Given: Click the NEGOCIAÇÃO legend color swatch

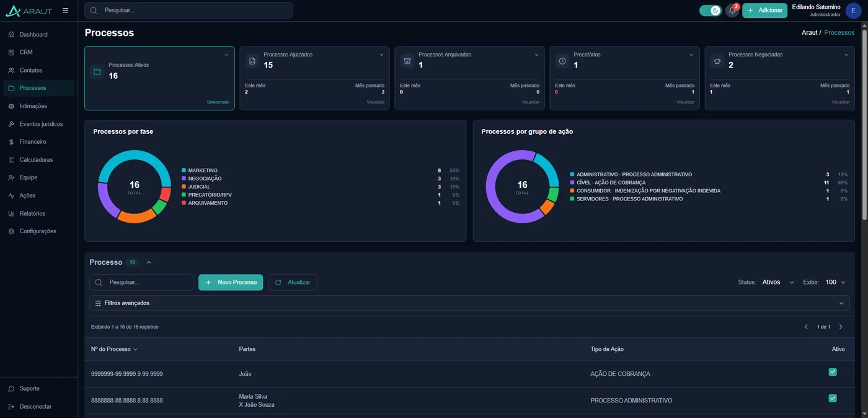Looking at the screenshot, I should point(184,179).
